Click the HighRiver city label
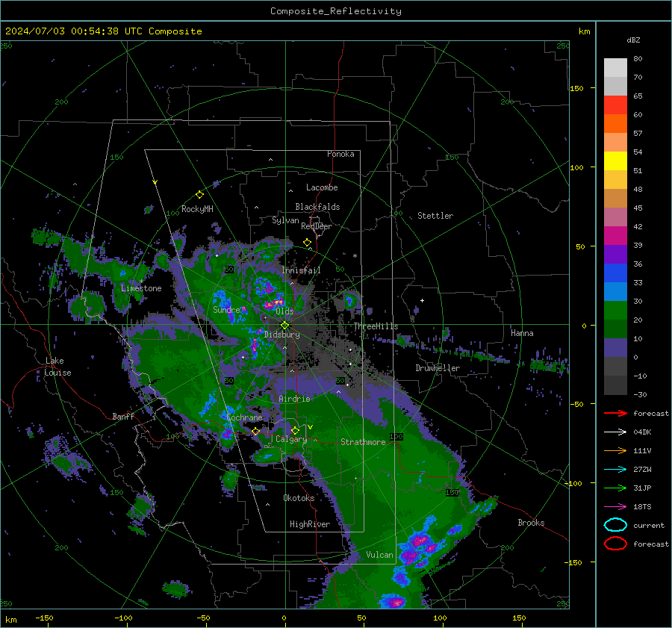672x628 pixels. click(x=310, y=524)
